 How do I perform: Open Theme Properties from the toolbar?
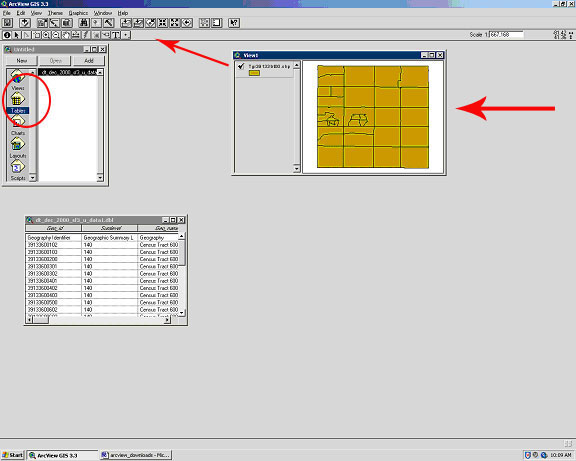pos(42,23)
